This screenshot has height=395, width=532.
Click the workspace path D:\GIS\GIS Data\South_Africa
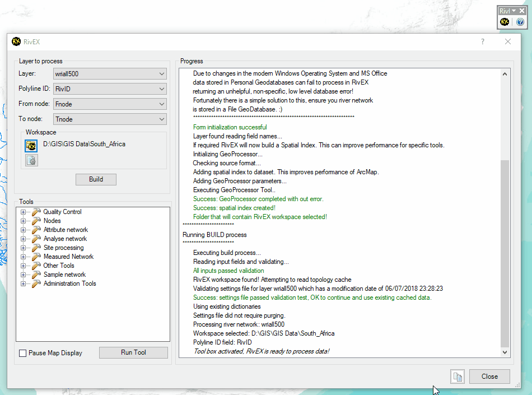pos(84,144)
